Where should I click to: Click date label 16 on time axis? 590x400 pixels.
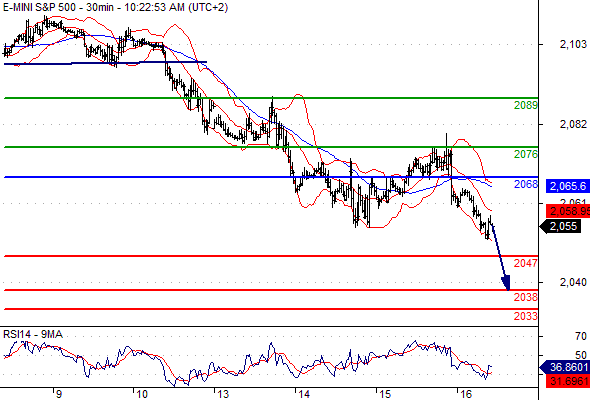[466, 394]
